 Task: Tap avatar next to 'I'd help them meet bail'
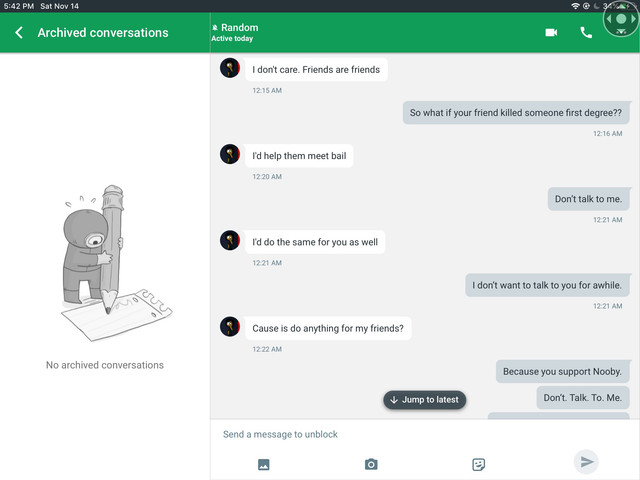tap(230, 154)
